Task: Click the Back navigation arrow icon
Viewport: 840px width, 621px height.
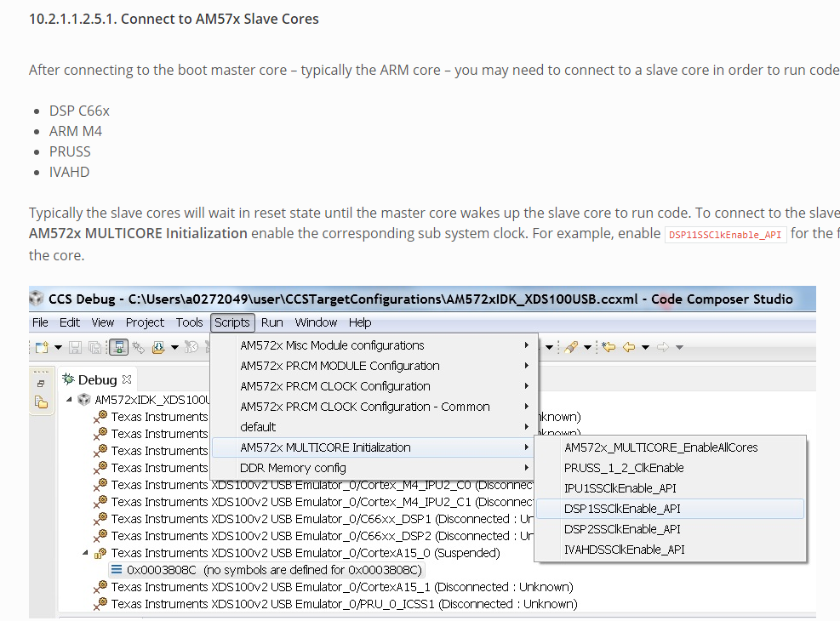Action: click(629, 347)
